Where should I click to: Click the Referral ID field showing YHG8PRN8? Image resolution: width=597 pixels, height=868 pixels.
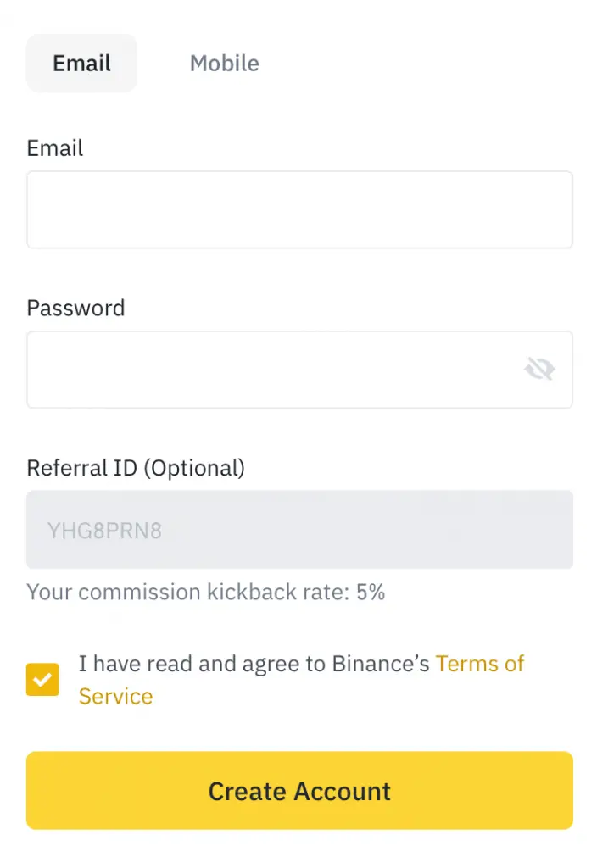(299, 530)
